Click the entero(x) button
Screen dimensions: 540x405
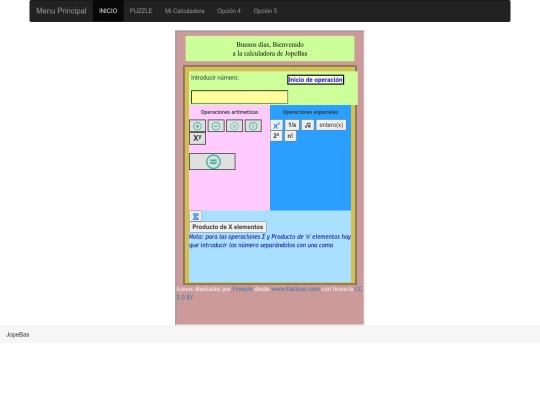coord(331,125)
